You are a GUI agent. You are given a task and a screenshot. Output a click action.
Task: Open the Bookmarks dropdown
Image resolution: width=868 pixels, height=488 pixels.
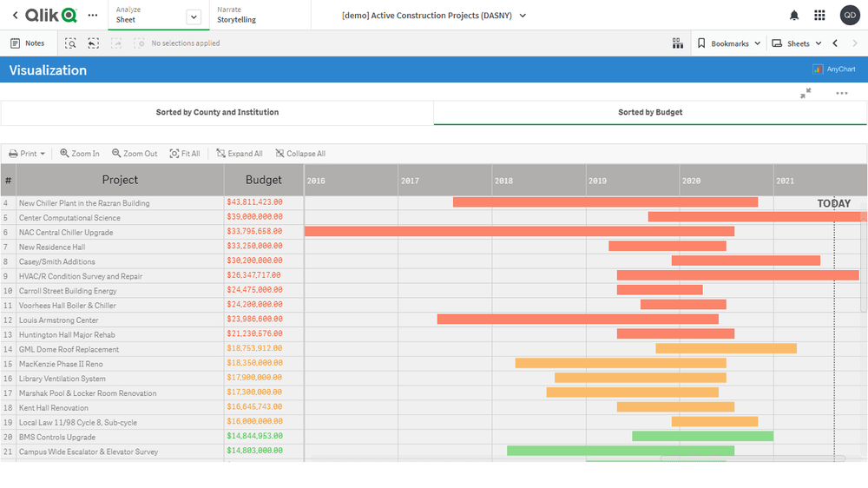pyautogui.click(x=729, y=43)
